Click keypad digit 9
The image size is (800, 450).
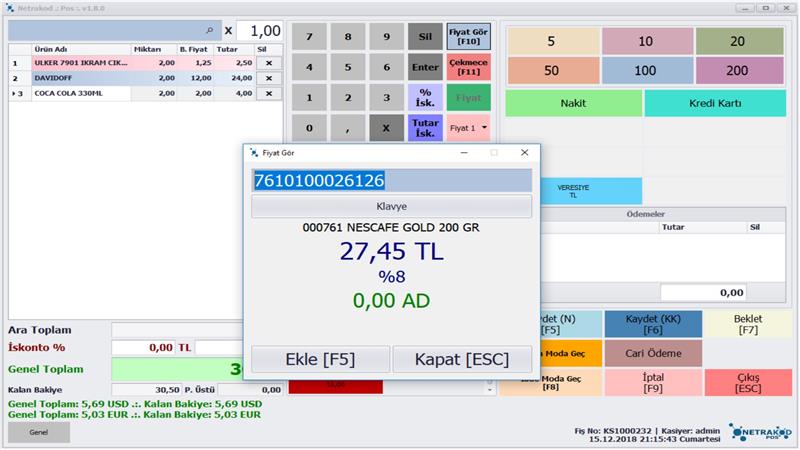tap(386, 37)
